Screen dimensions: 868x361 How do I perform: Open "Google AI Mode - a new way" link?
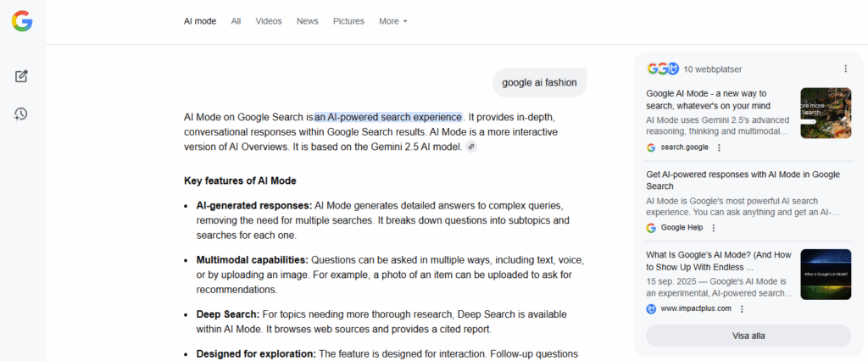(x=708, y=99)
